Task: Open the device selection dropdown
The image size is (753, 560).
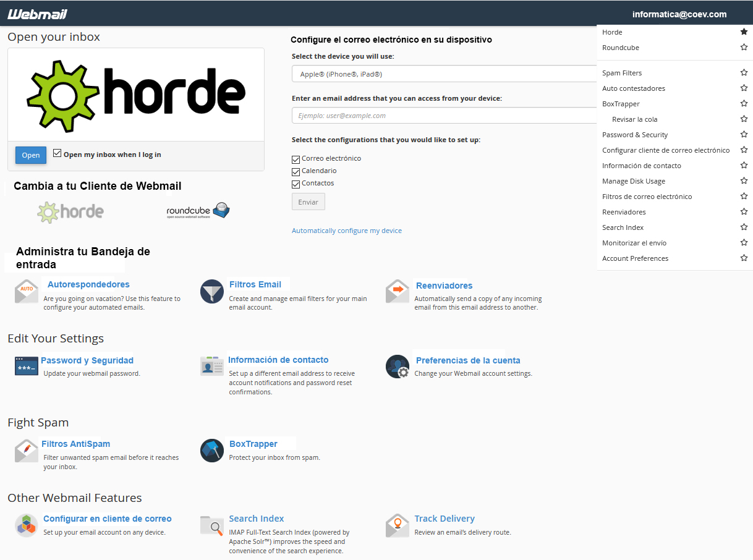Action: click(x=444, y=74)
